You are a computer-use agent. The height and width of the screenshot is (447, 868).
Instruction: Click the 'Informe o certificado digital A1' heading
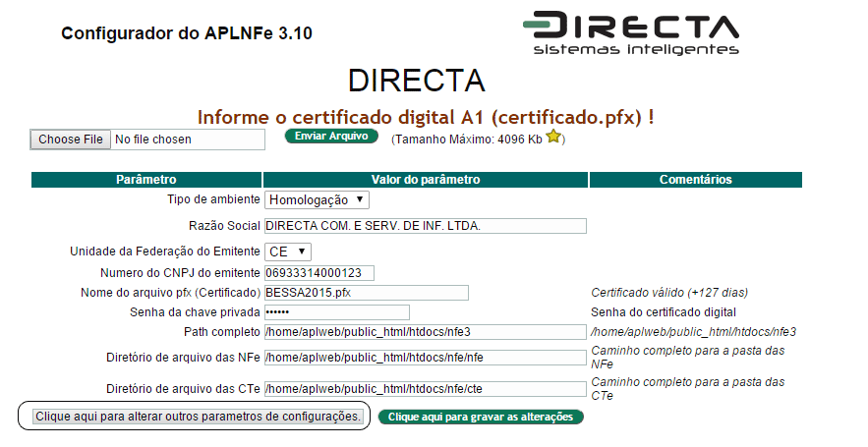point(425,117)
